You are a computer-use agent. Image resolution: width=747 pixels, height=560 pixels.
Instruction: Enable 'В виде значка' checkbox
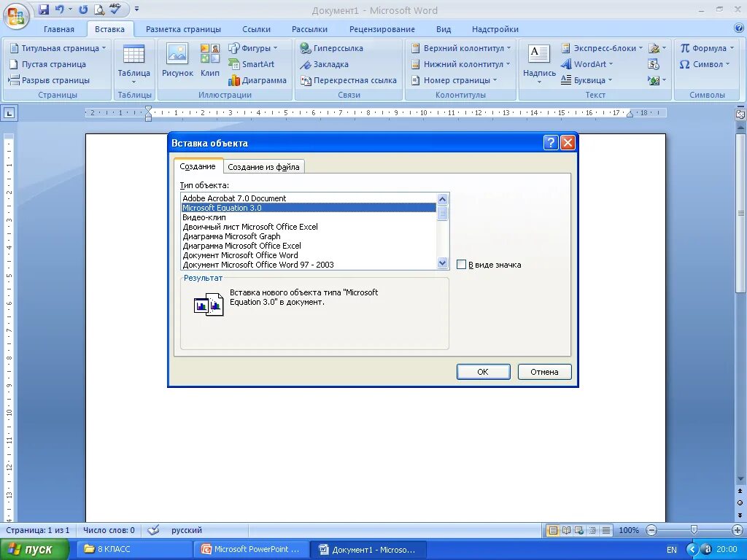(461, 264)
